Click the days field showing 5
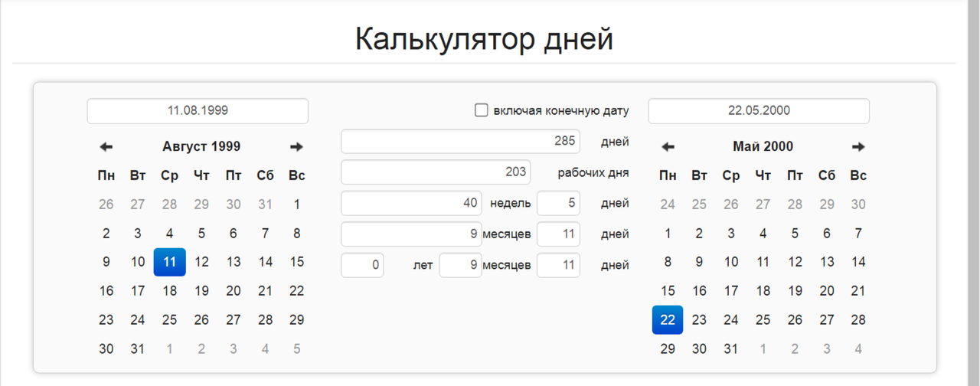Viewport: 980px width, 386px height. pyautogui.click(x=558, y=203)
